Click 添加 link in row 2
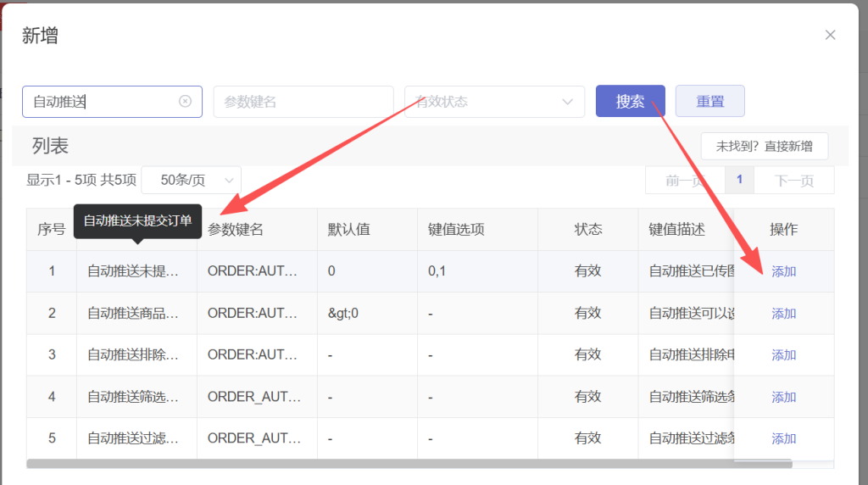The width and height of the screenshot is (868, 485). point(783,314)
